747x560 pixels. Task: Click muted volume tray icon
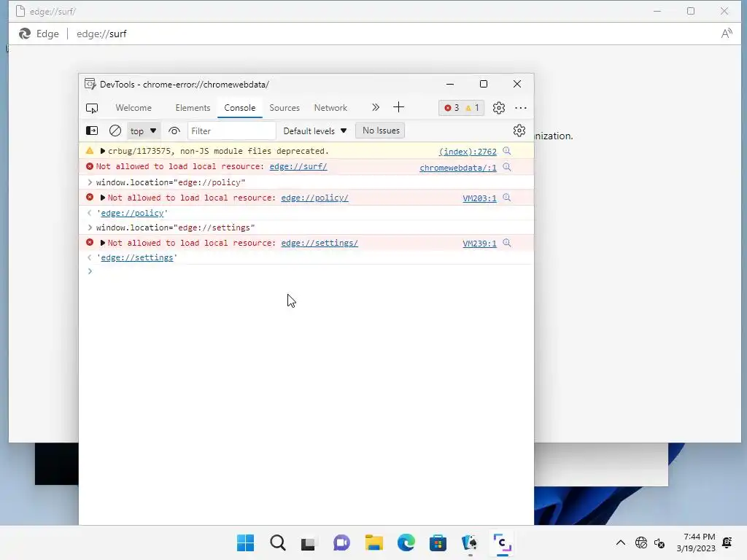(x=659, y=542)
